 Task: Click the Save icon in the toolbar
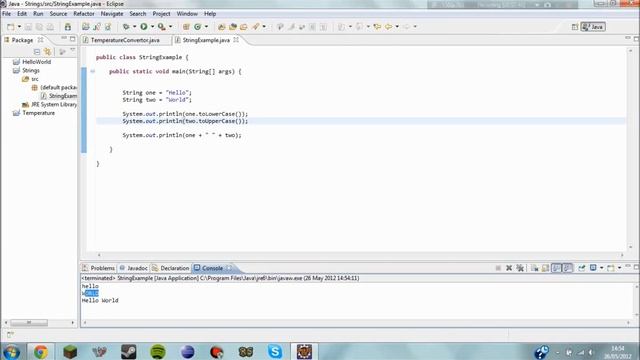tap(29, 27)
